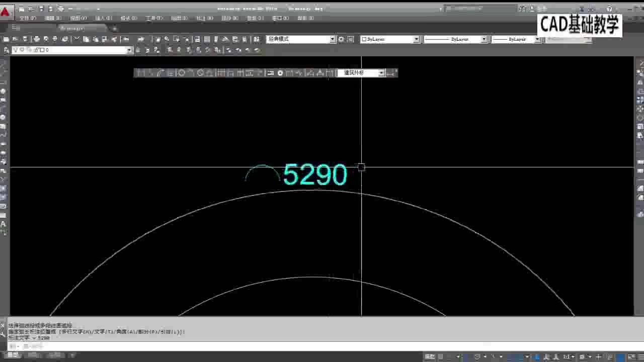
Task: Open the 标注(N) dimension menu
Action: tap(204, 18)
